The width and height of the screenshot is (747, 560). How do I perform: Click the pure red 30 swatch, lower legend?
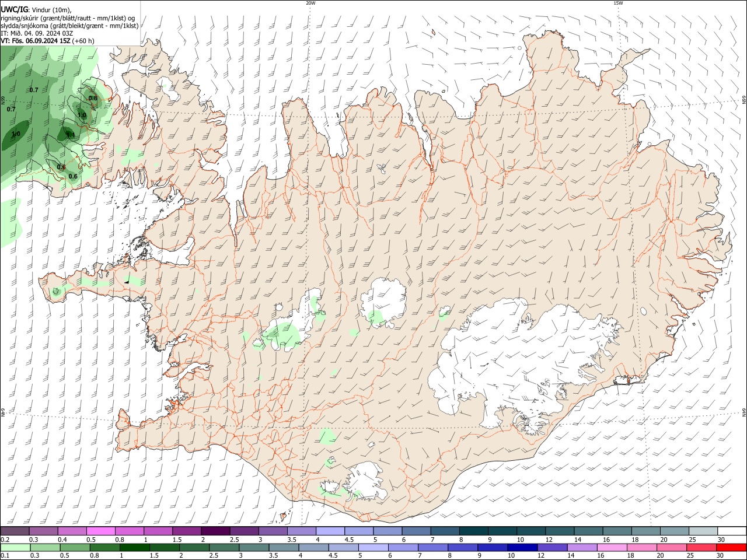(731, 547)
